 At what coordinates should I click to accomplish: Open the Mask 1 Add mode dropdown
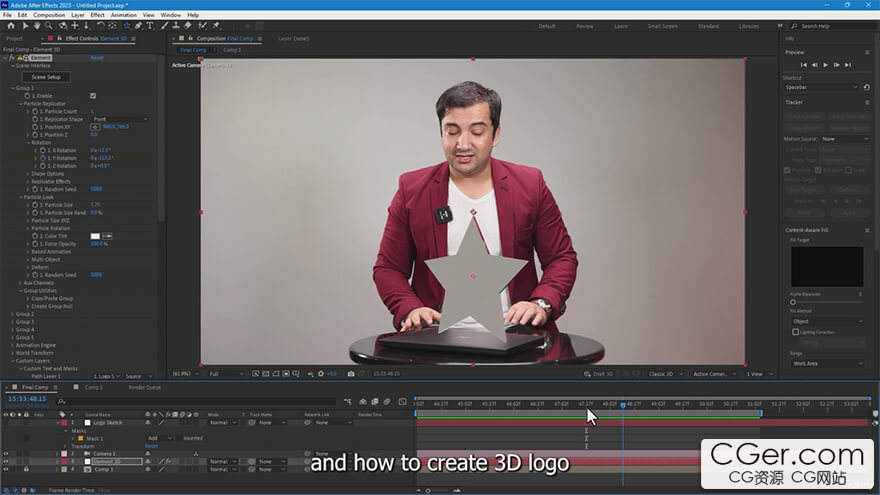click(160, 438)
